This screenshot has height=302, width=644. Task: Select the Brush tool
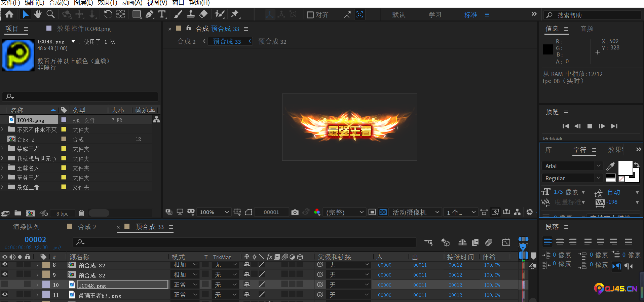click(x=178, y=14)
